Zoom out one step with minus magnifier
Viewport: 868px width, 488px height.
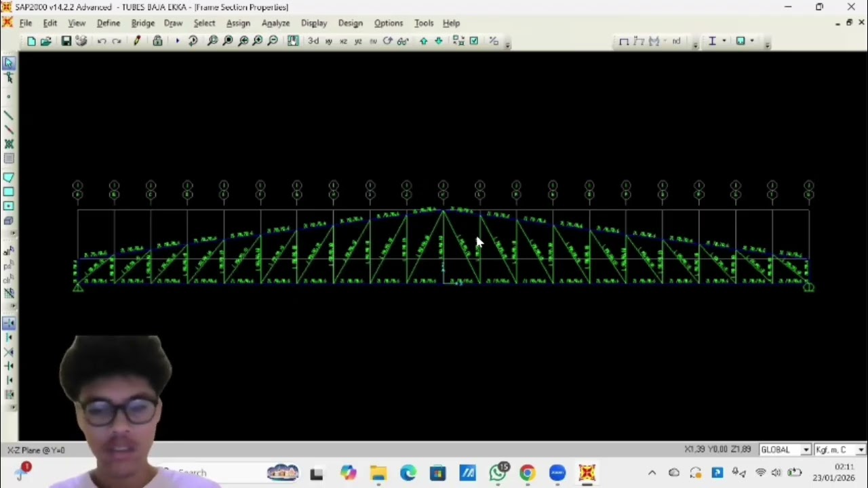273,41
